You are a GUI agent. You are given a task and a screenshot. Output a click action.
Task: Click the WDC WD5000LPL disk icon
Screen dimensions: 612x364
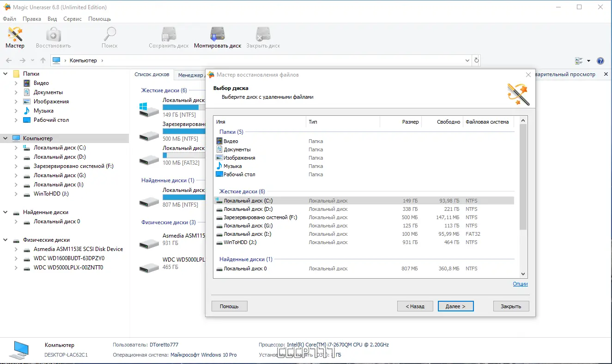tap(149, 267)
